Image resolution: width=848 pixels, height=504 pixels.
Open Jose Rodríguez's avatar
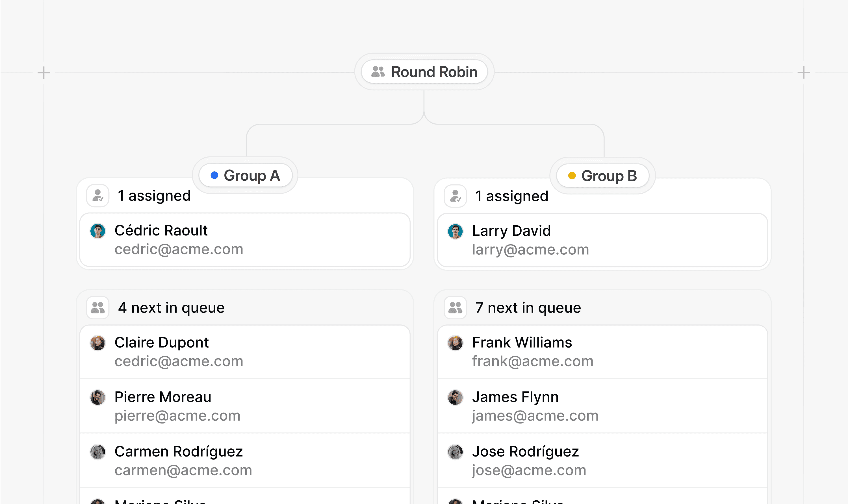[x=456, y=452]
